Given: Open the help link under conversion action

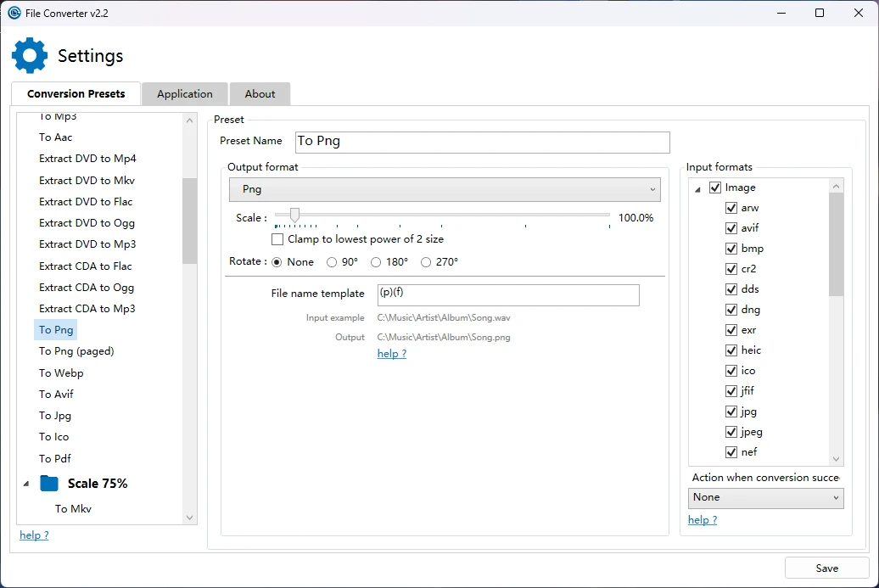Looking at the screenshot, I should click(703, 520).
